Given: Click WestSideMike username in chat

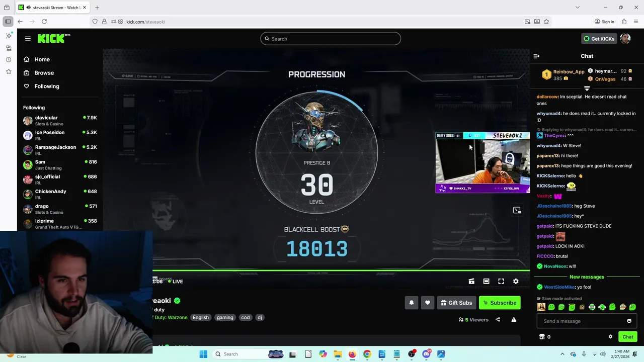Looking at the screenshot, I should (x=559, y=287).
